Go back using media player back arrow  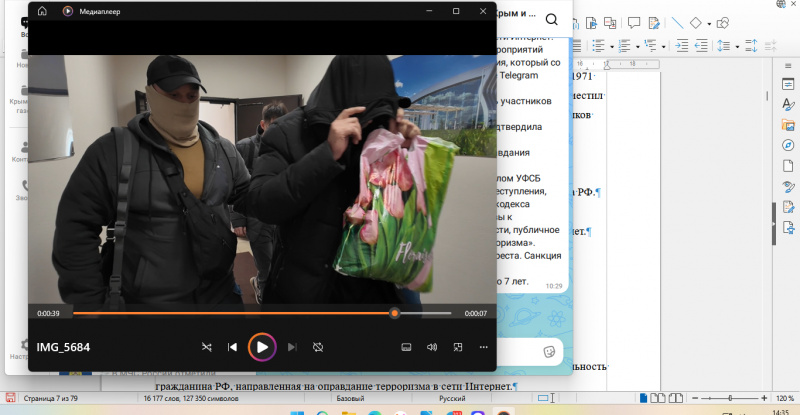click(42, 11)
